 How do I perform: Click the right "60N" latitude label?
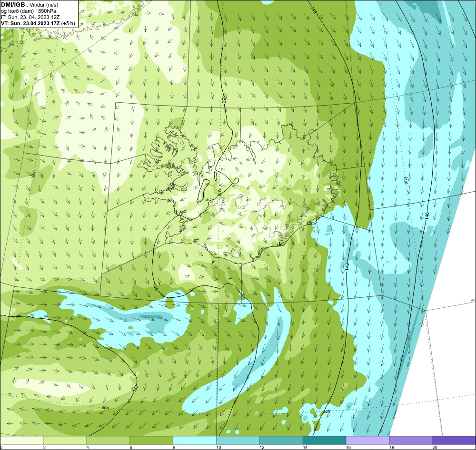pos(327,412)
